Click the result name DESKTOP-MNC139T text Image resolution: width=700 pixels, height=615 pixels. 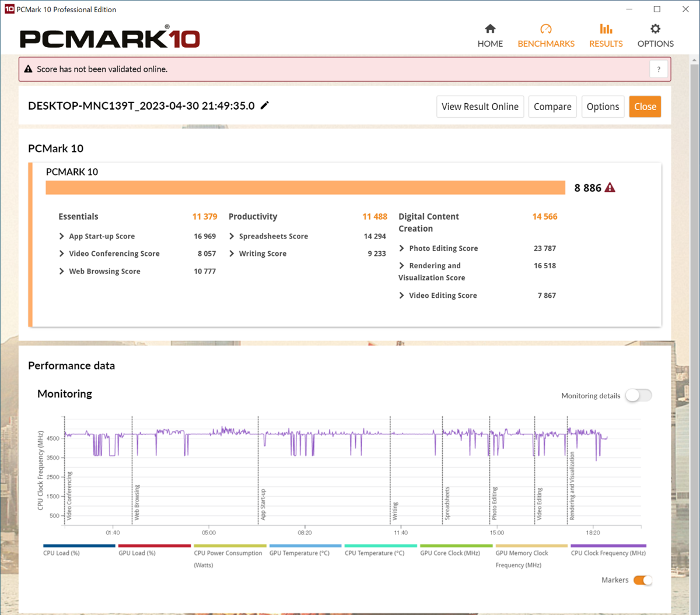[141, 106]
